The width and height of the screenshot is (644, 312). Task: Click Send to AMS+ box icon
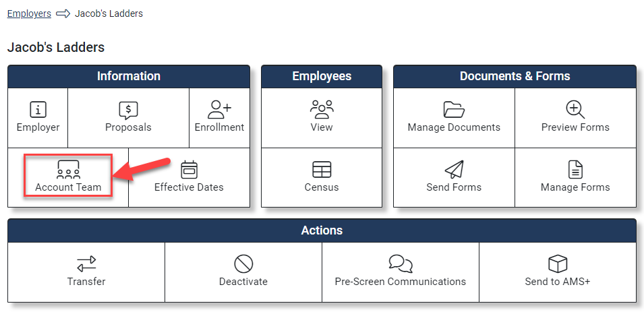pyautogui.click(x=558, y=263)
